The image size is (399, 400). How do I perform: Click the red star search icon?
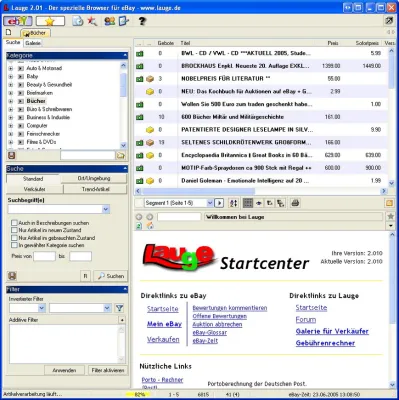(92, 21)
